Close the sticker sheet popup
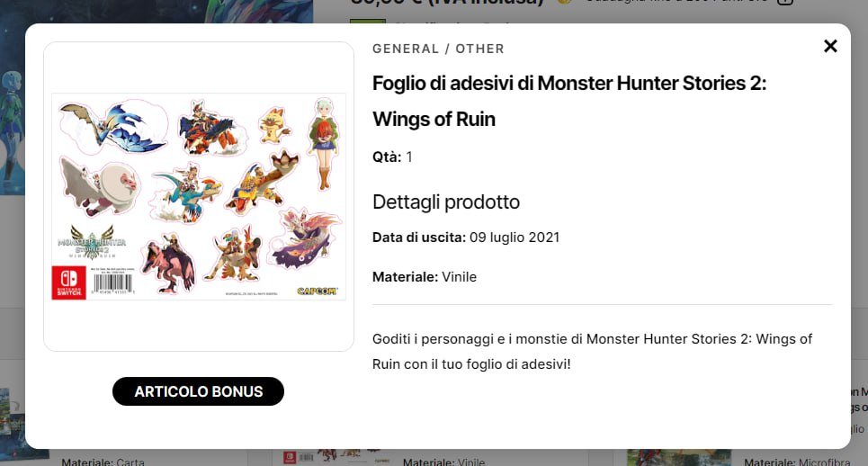This screenshot has height=466, width=868. pos(830,46)
